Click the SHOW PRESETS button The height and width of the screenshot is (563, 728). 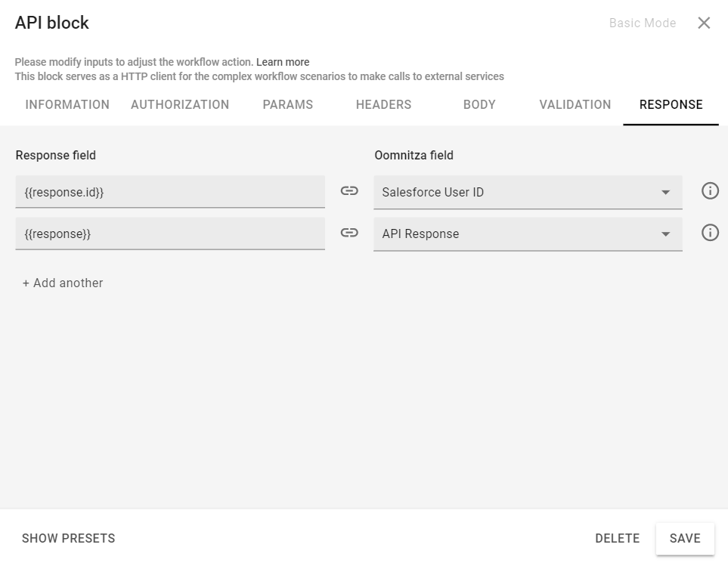coord(67,538)
